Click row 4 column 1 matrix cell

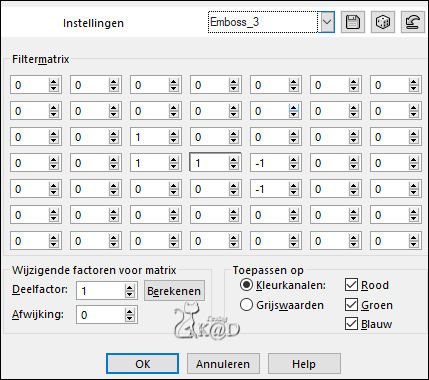(30, 163)
